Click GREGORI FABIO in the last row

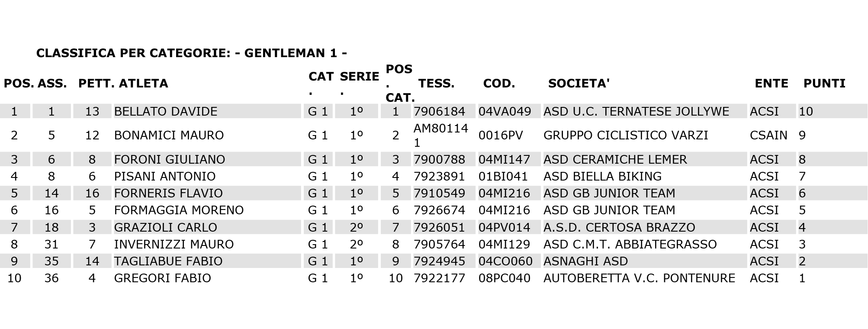(x=162, y=278)
